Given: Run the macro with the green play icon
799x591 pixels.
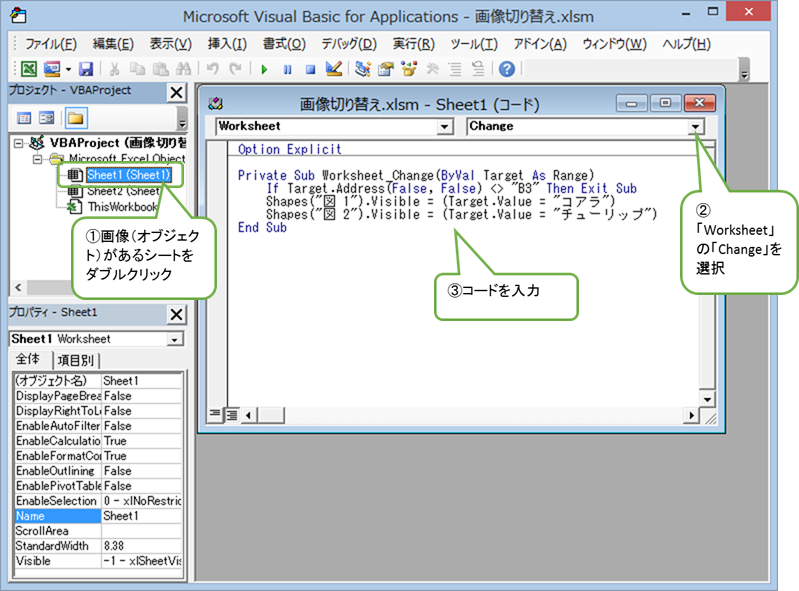Looking at the screenshot, I should 264,69.
